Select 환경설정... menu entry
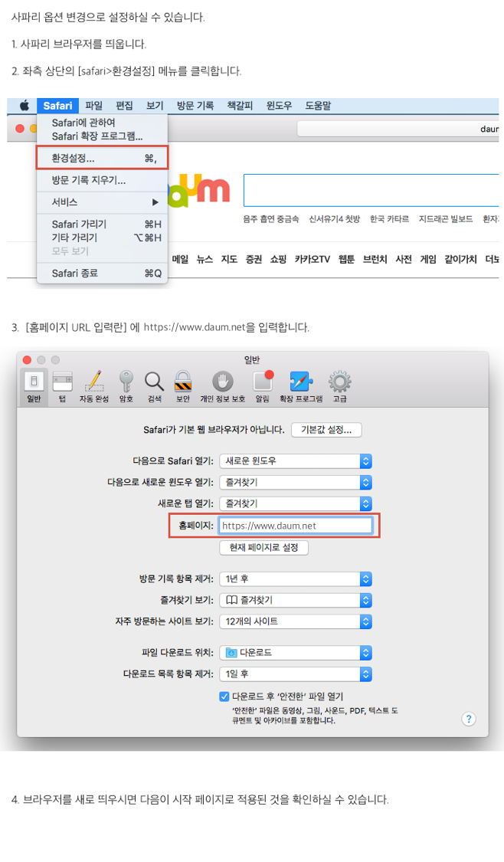 pos(102,159)
